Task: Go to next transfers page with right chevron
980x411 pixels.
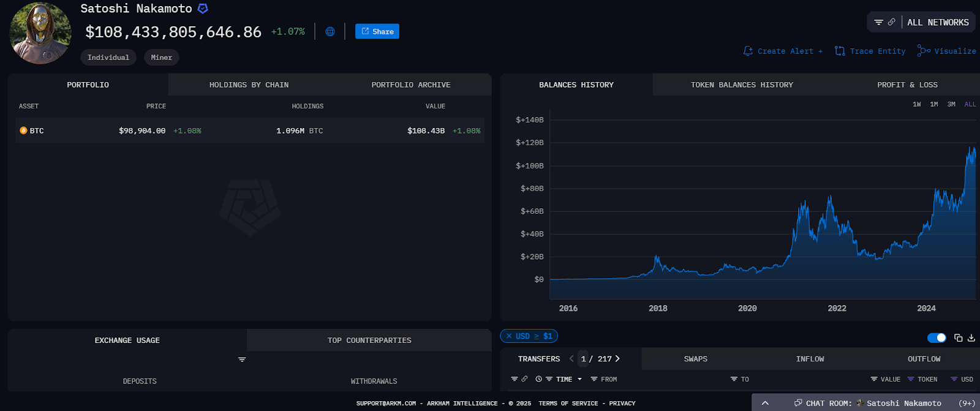Action: click(617, 359)
